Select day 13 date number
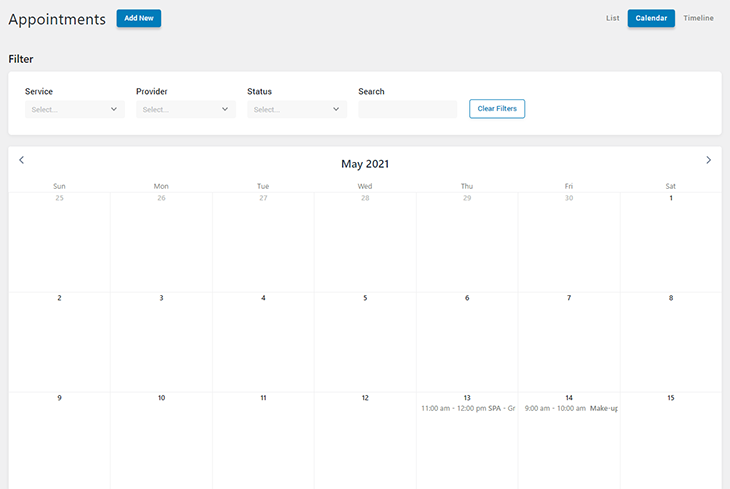 [467, 398]
